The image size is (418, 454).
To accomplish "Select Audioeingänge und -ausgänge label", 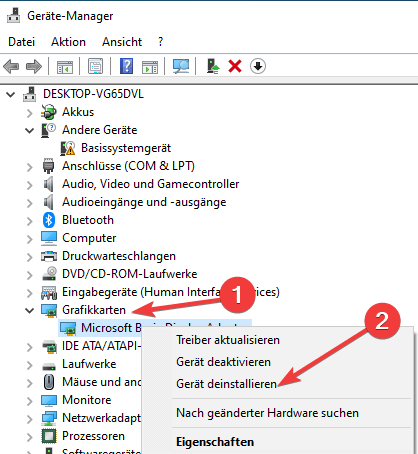I will point(144,202).
